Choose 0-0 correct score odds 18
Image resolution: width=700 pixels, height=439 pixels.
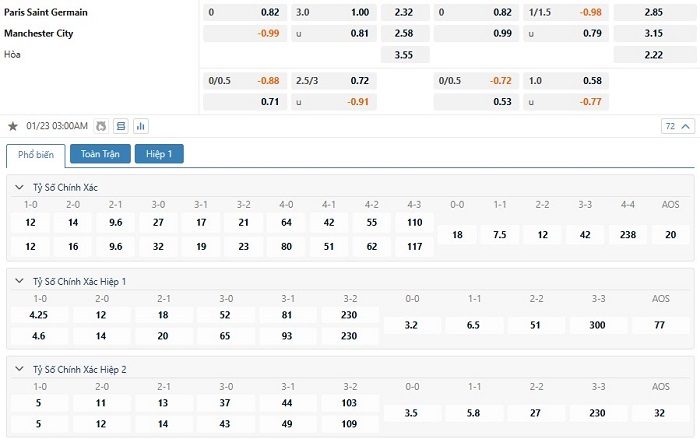point(457,234)
